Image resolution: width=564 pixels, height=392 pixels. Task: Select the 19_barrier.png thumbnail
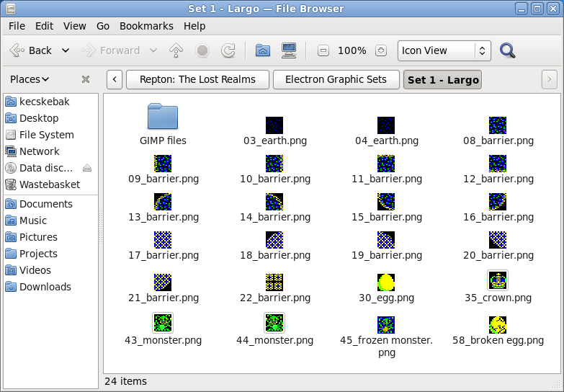click(386, 240)
